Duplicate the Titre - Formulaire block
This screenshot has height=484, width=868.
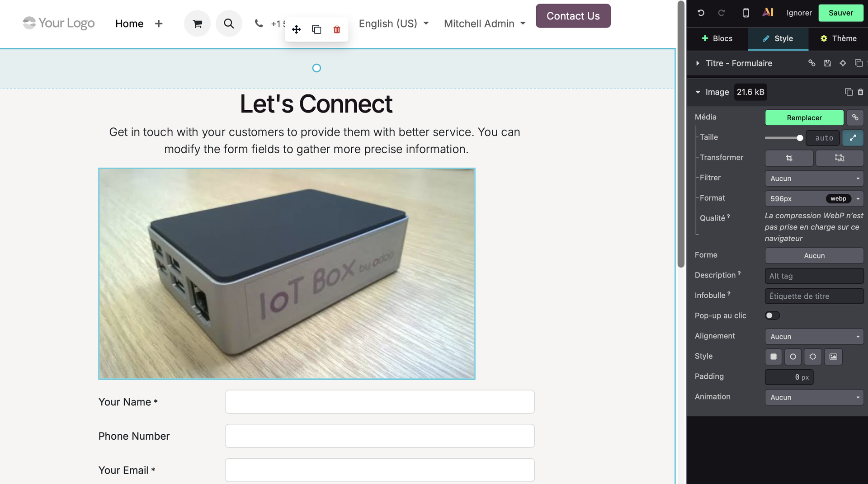tap(859, 63)
